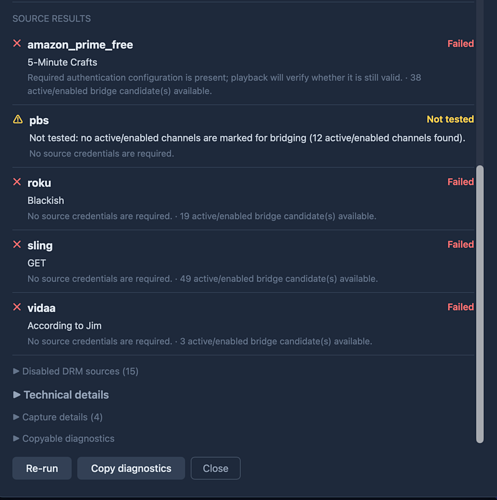Image resolution: width=497 pixels, height=500 pixels.
Task: Click the Failed status label for roku
Action: point(460,182)
